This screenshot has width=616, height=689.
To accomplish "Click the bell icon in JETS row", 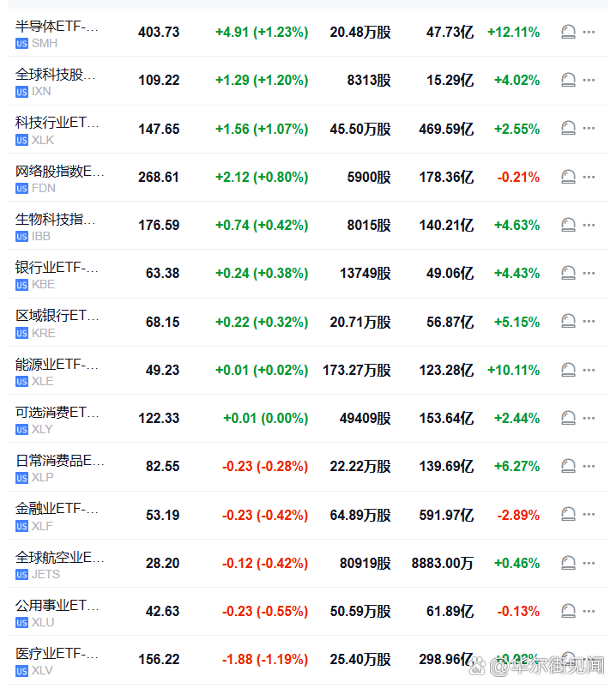I will (567, 563).
